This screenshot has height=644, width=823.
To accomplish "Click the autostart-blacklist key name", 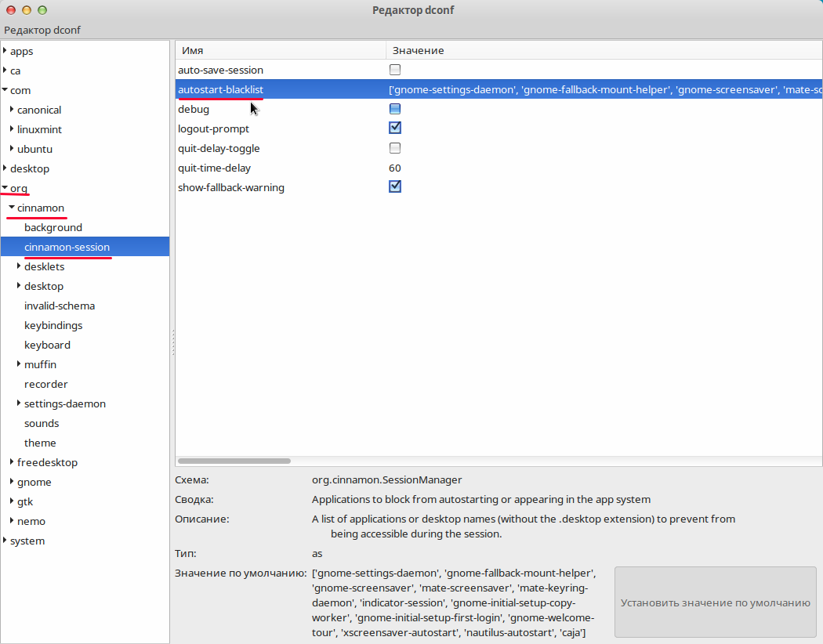I will (220, 89).
